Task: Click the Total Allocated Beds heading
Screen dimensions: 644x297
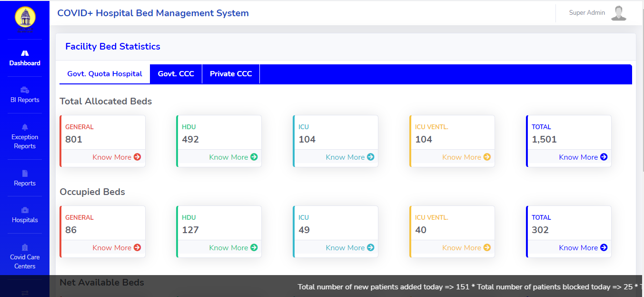Action: (106, 101)
